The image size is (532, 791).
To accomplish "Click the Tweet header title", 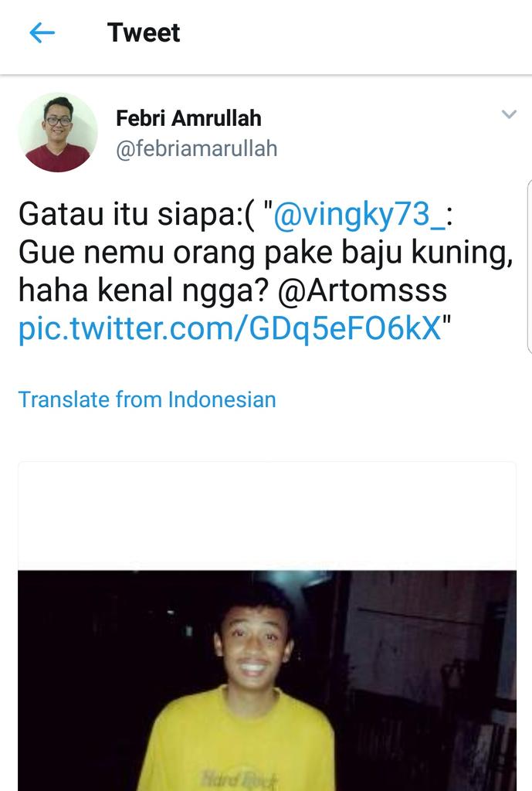I will pos(144,33).
